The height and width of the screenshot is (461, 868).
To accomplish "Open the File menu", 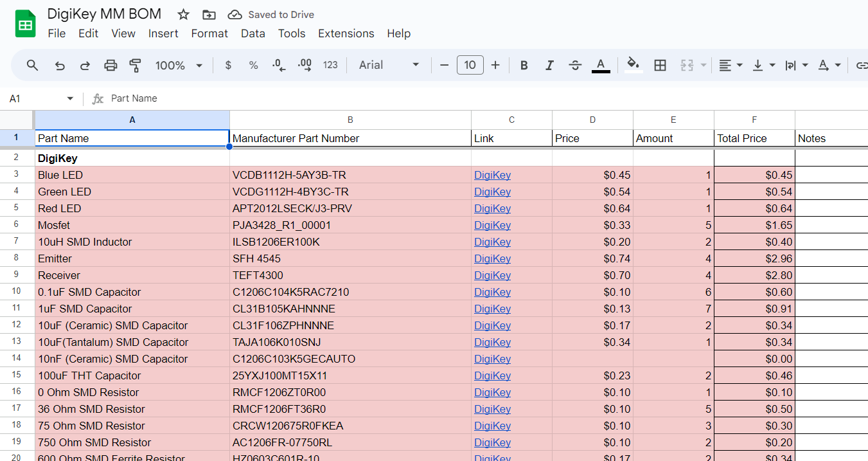I will click(57, 33).
